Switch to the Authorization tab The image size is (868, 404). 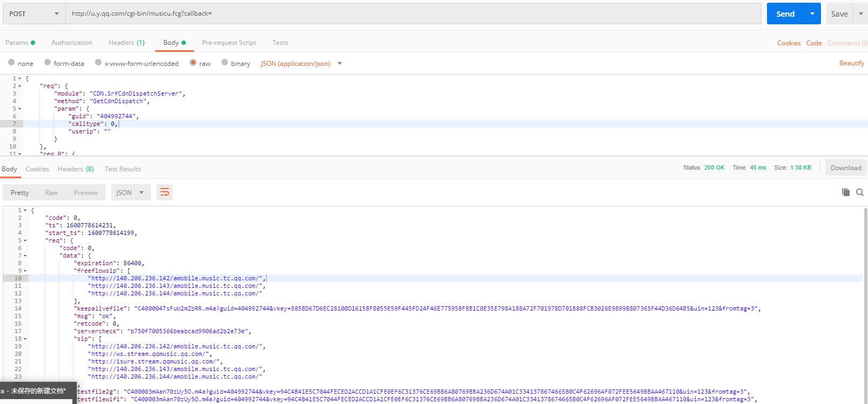pos(72,42)
